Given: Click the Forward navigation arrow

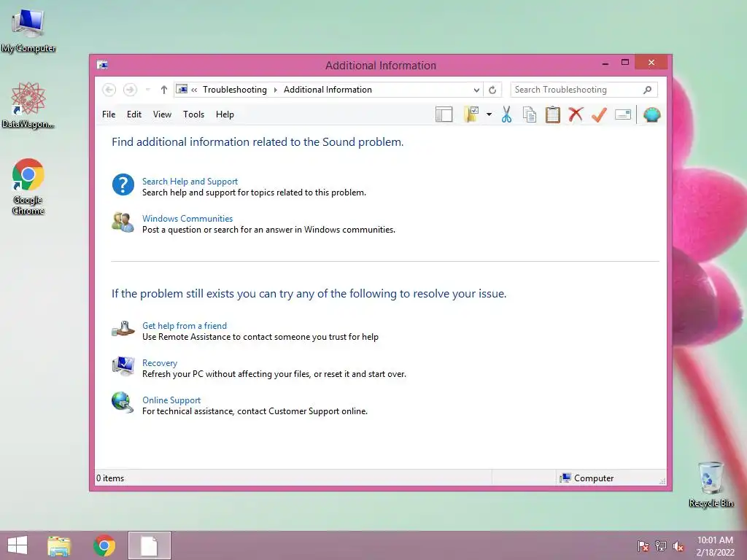Looking at the screenshot, I should pyautogui.click(x=130, y=90).
